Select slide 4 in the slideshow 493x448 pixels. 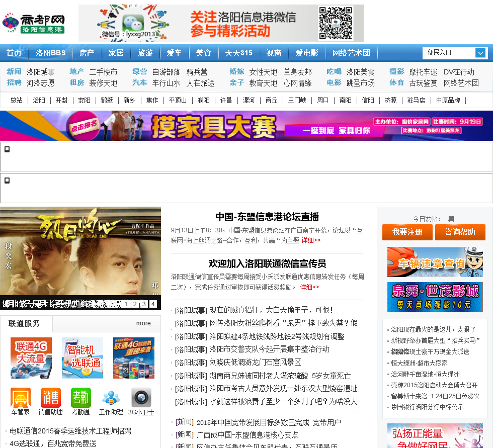[x=153, y=304]
